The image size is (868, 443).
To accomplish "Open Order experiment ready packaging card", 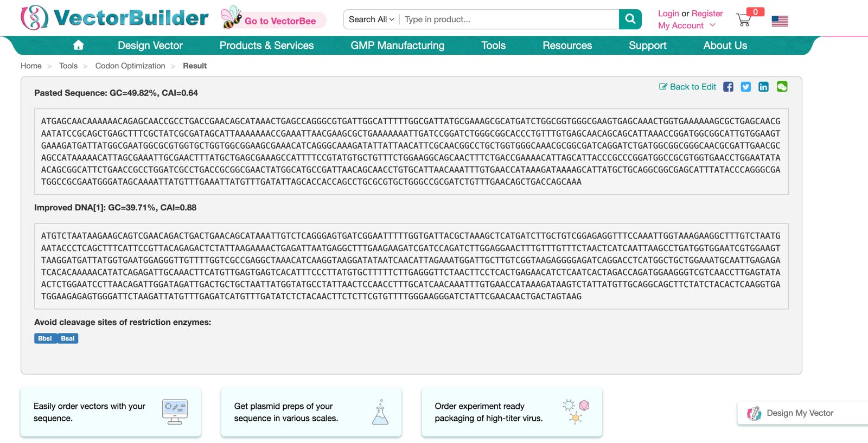I will coord(512,412).
